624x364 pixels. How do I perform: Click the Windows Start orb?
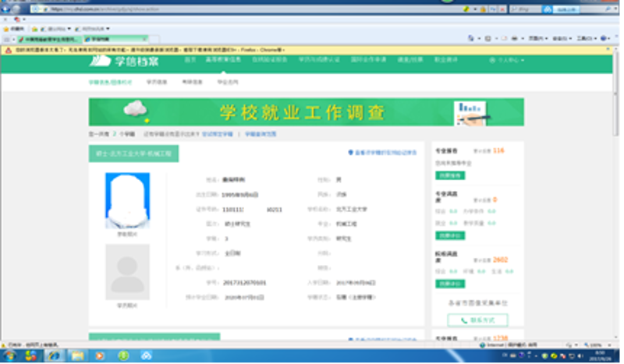(x=10, y=355)
